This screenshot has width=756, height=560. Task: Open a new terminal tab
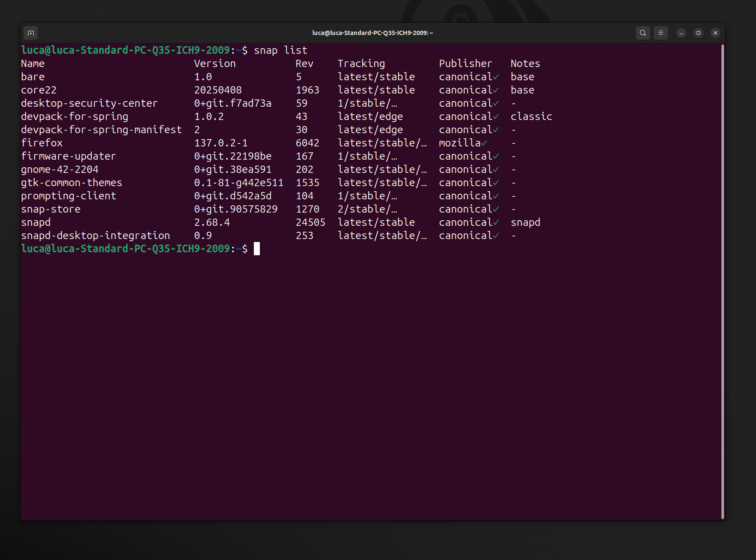point(31,33)
